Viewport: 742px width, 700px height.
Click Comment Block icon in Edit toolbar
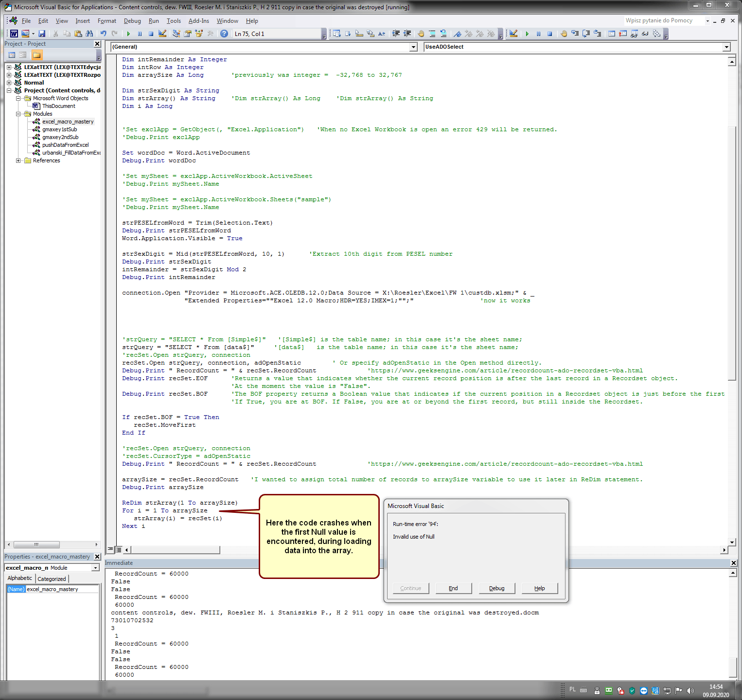tap(432, 34)
